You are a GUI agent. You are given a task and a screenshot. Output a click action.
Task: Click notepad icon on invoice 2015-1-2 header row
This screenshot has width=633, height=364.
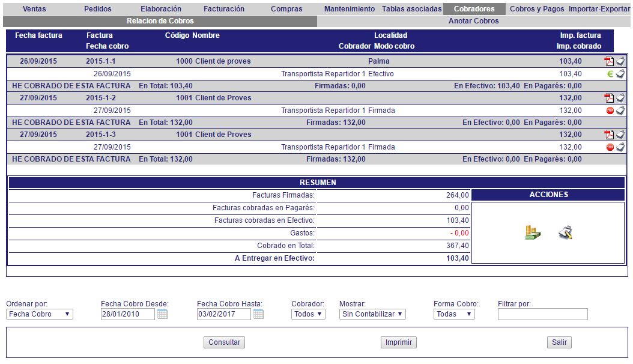click(620, 98)
